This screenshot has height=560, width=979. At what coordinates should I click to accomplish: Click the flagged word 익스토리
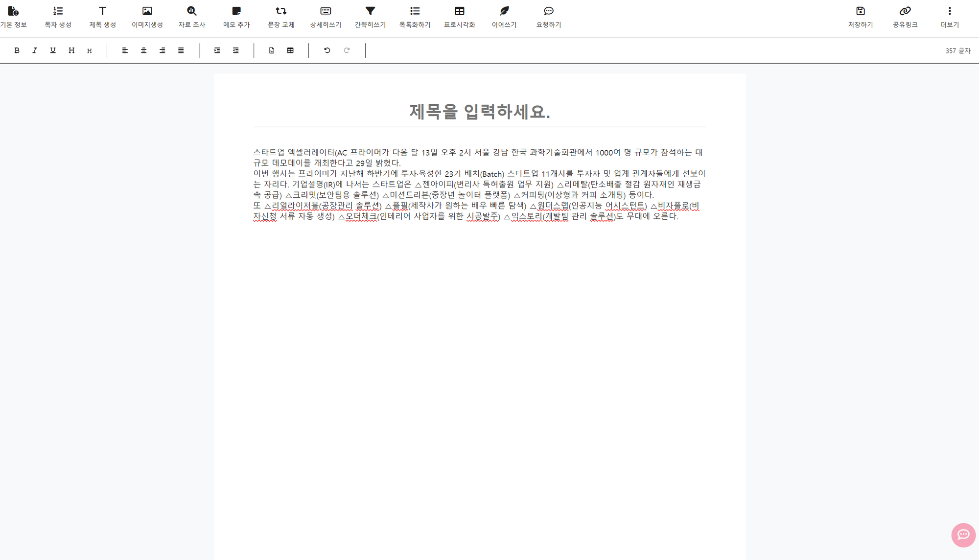tap(527, 216)
